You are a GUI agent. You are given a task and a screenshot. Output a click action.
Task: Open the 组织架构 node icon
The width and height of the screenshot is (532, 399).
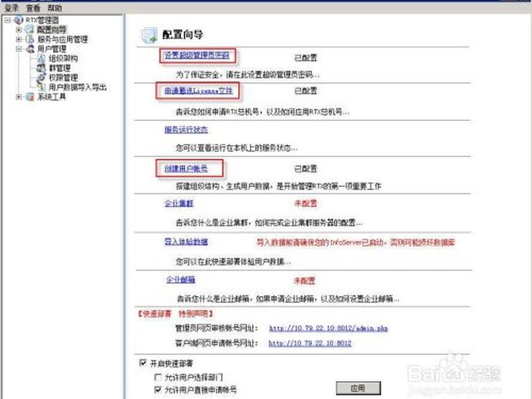[x=41, y=59]
